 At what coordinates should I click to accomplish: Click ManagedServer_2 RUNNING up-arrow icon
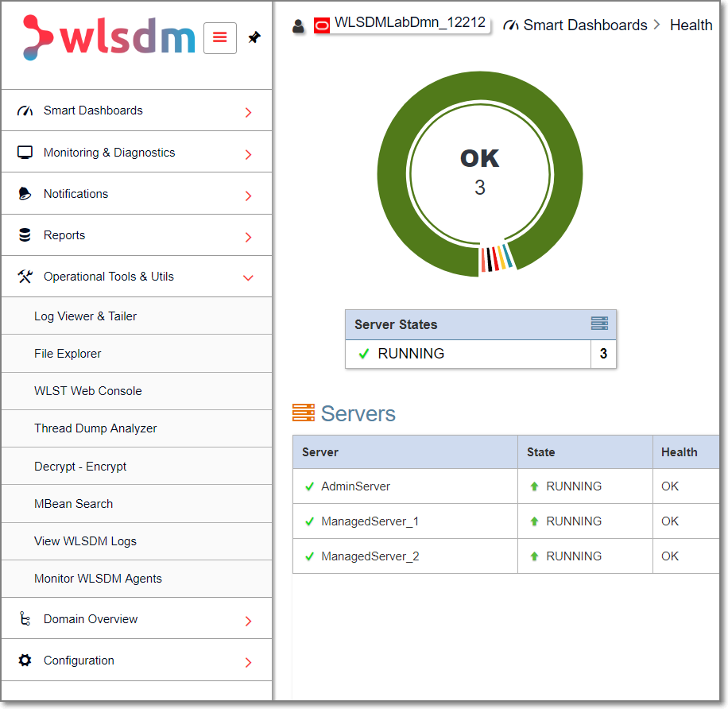coord(534,556)
